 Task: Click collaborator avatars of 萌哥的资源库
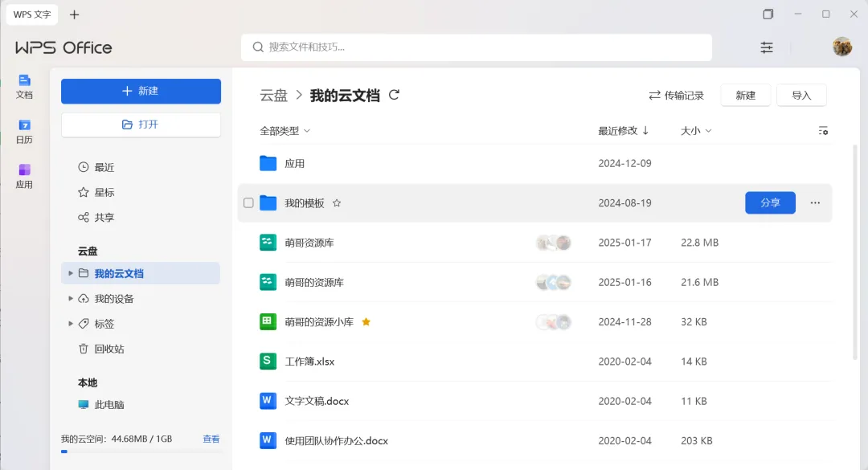pos(554,282)
